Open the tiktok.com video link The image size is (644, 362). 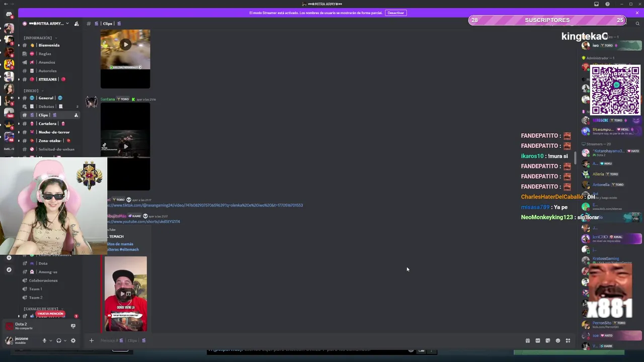[205, 205]
